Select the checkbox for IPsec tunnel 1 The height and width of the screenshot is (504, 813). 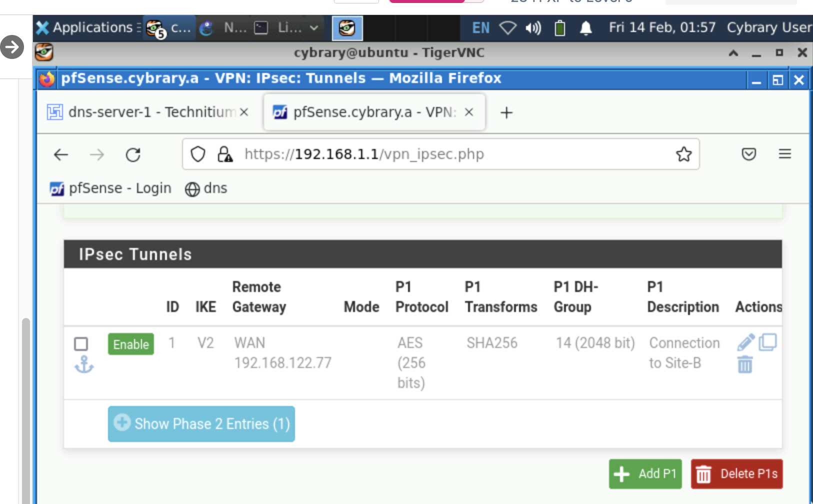pyautogui.click(x=81, y=344)
